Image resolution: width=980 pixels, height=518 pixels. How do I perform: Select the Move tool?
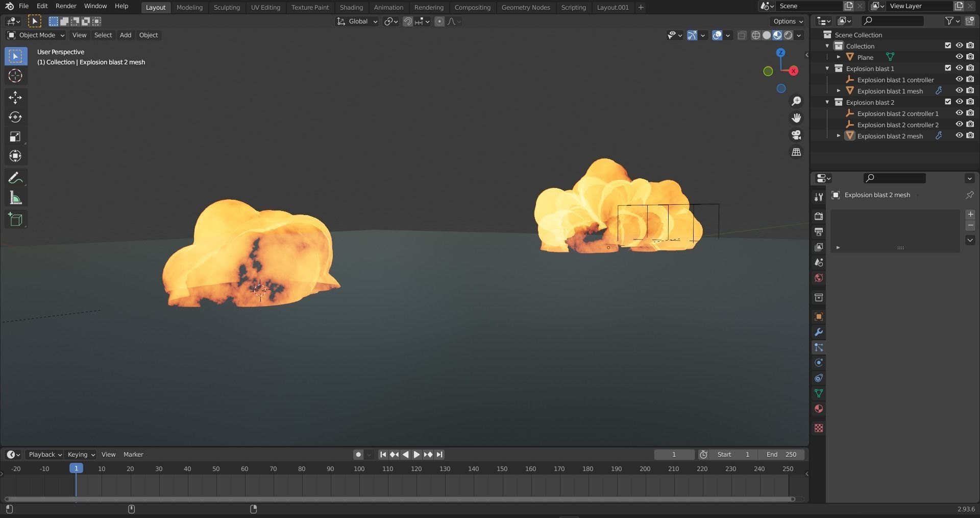pos(15,97)
